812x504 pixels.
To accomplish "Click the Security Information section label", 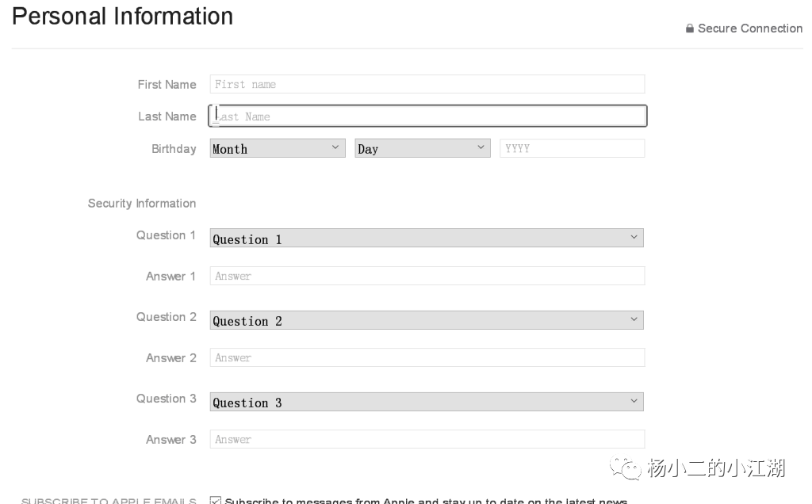I will pos(142,204).
